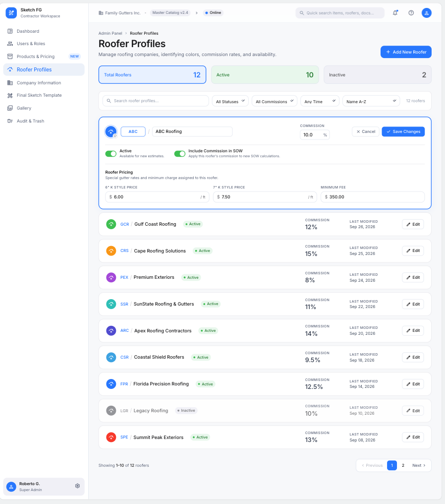Click the Legacy Roofing gray icon
Viewport: 445px width, 504px height.
[x=111, y=411]
